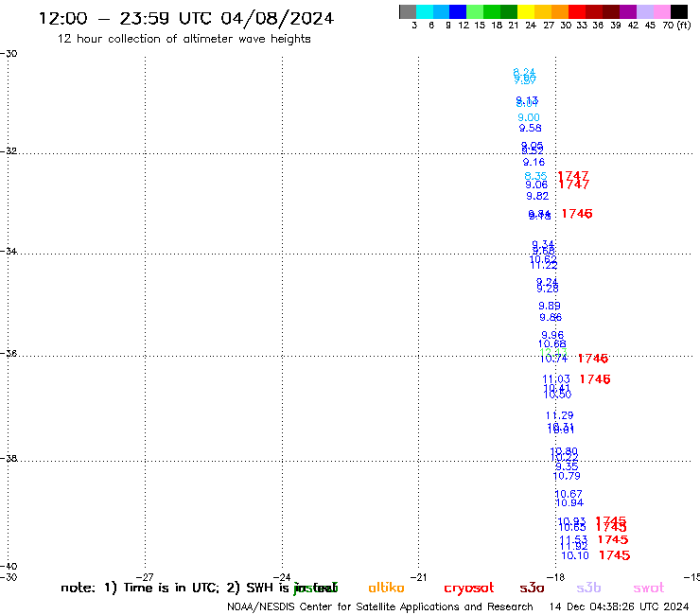Click the note 'Time is in UTC'

pos(171,588)
